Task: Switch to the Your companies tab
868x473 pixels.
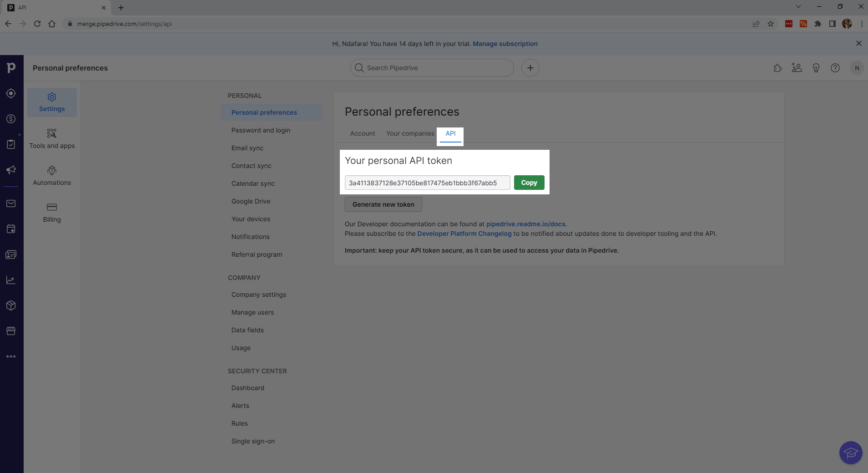Action: tap(410, 133)
